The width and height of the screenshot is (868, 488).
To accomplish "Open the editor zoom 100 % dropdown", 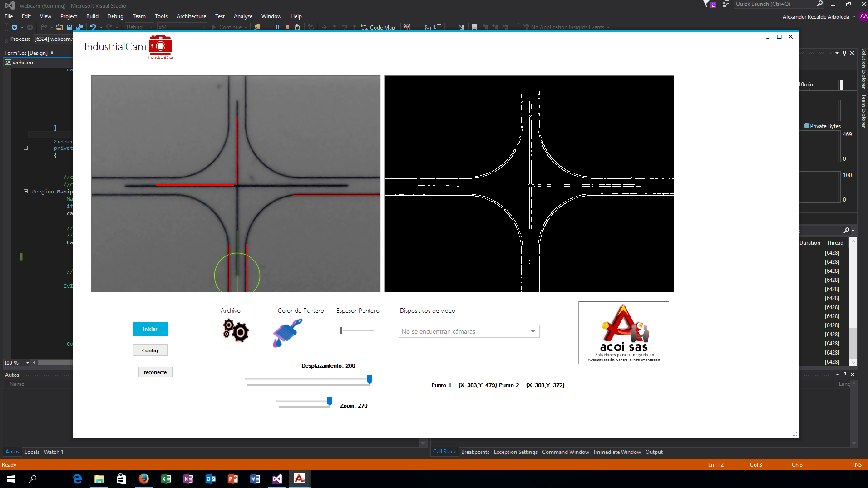I will [x=28, y=363].
